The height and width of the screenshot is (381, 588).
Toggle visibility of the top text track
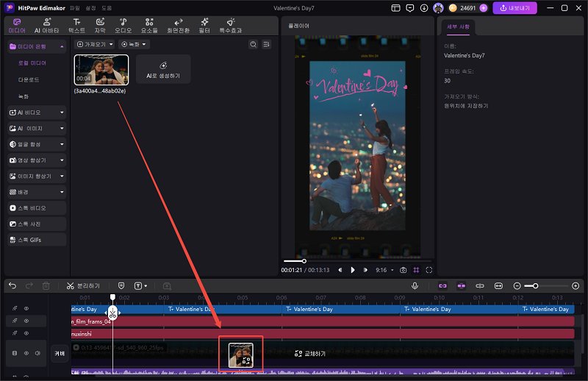[x=26, y=309]
